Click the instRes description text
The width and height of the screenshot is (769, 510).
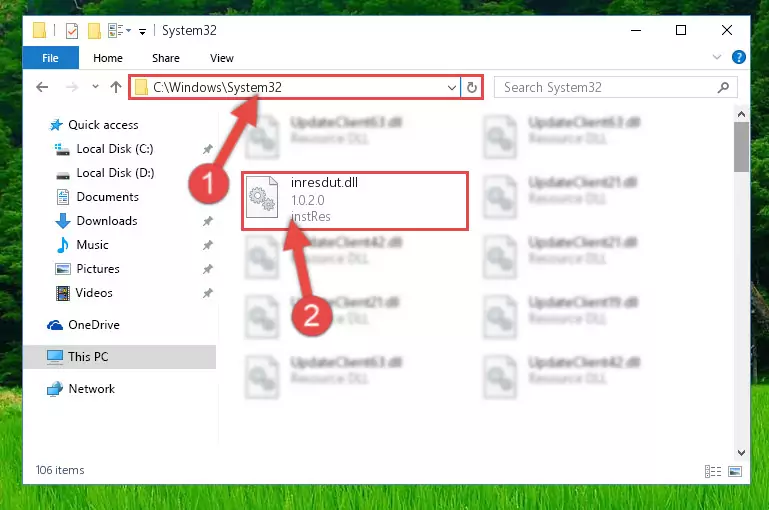pyautogui.click(x=310, y=216)
